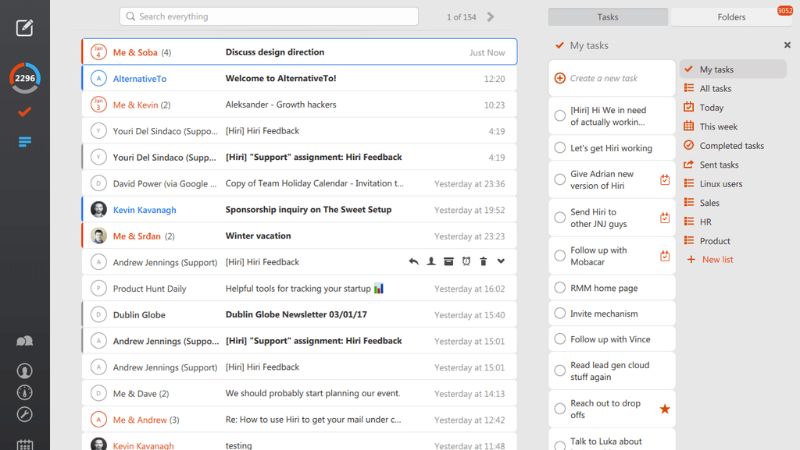Click due date icon on Give Adrian task
Image resolution: width=800 pixels, height=450 pixels.
pos(665,180)
